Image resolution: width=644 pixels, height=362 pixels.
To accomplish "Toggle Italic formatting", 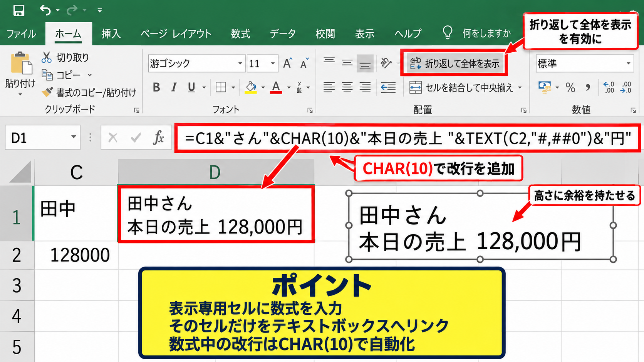I will pos(174,88).
